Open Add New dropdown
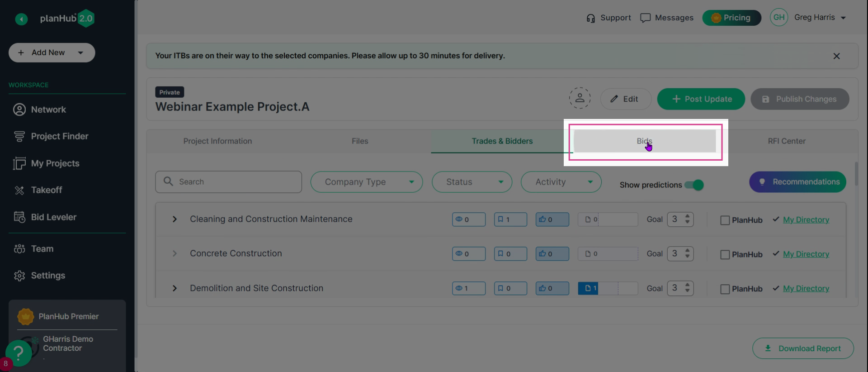Screen dimensions: 868x372 coord(52,52)
